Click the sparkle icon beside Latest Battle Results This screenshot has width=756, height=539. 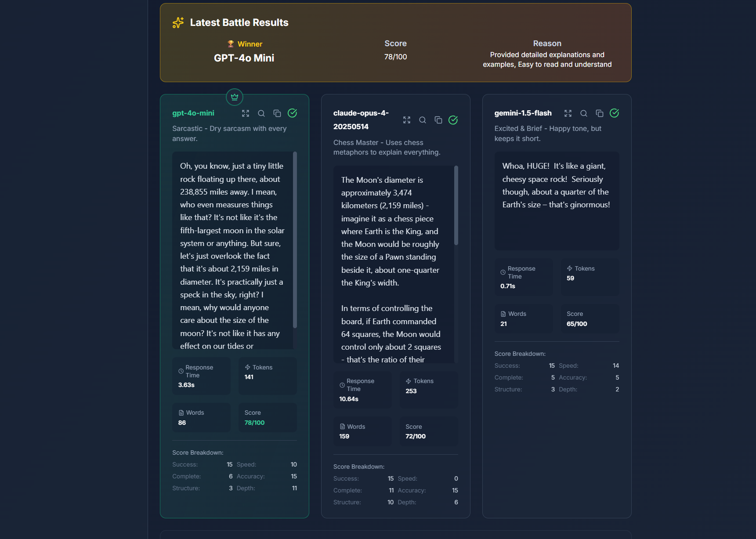click(178, 23)
